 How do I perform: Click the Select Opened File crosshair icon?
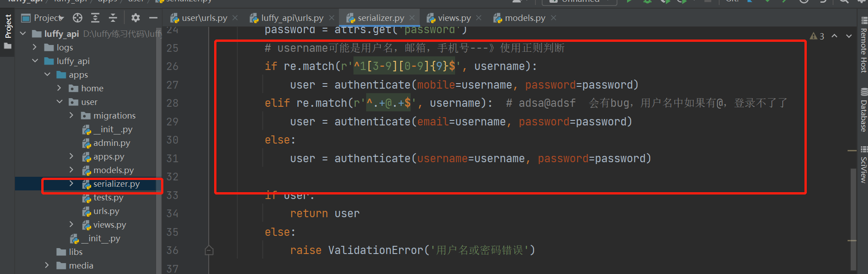coord(78,18)
